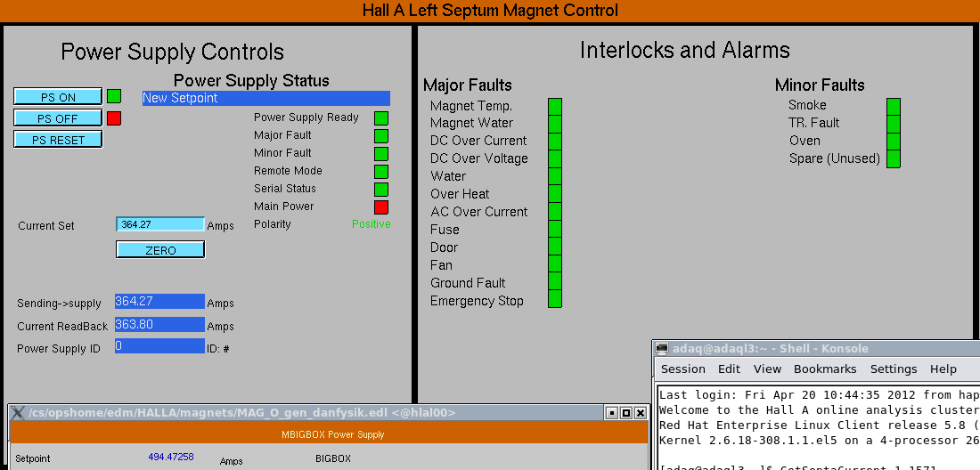Click the Fan fault indicator
This screenshot has width=980, height=470.
[x=555, y=263]
